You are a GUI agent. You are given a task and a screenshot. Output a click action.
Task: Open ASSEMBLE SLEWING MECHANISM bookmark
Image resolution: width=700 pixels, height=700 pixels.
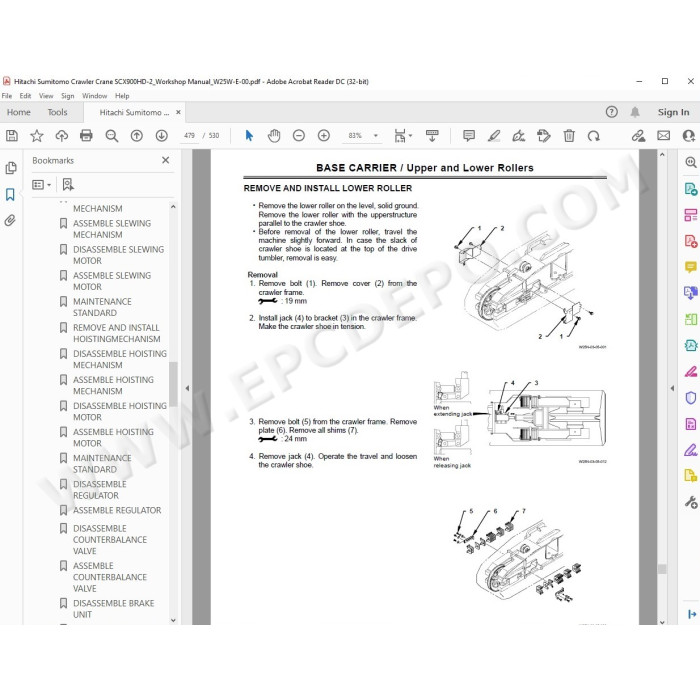click(x=112, y=229)
